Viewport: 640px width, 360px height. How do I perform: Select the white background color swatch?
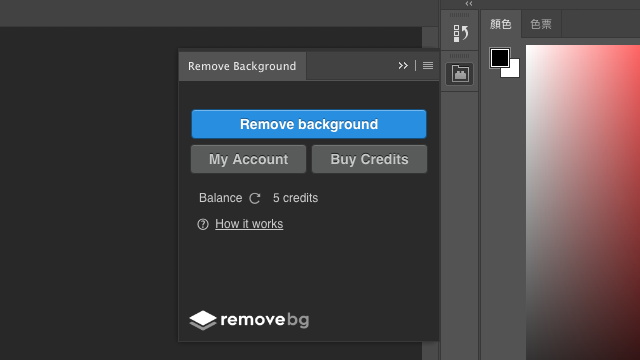(514, 71)
